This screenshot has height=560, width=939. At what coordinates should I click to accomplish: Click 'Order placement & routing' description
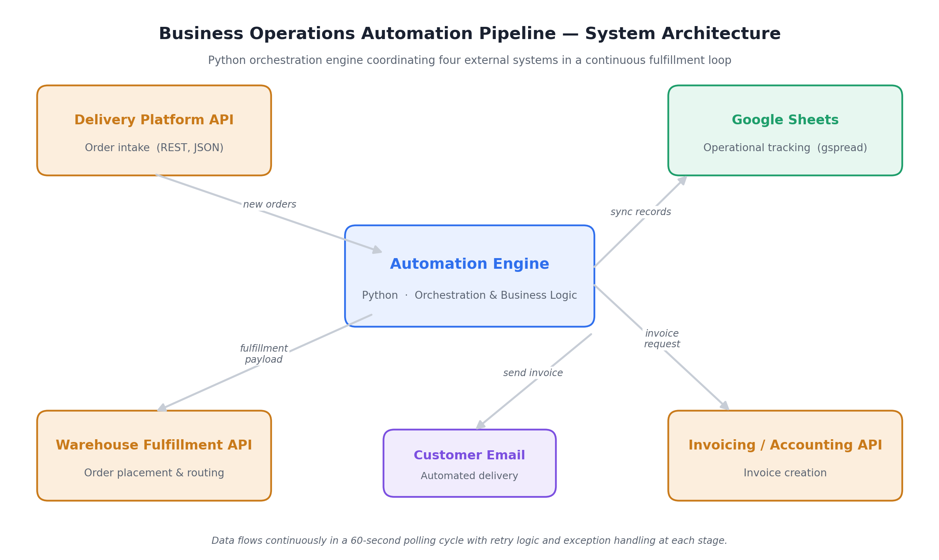coord(154,473)
